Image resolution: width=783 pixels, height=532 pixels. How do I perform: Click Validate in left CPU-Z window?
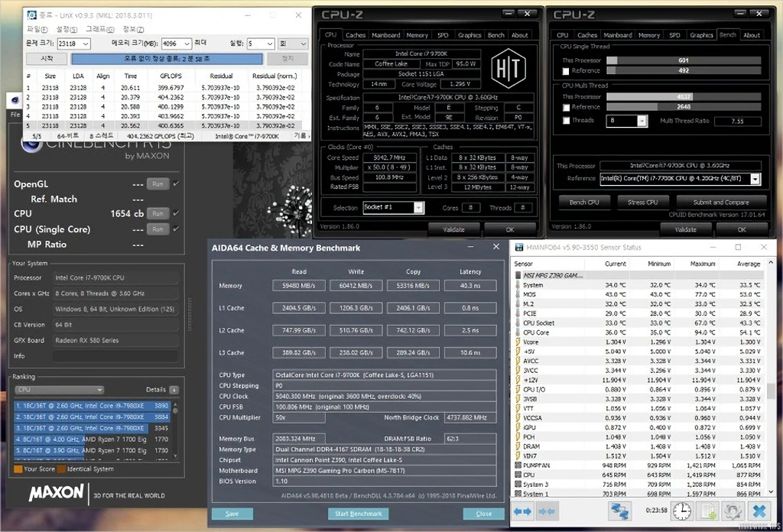[453, 229]
